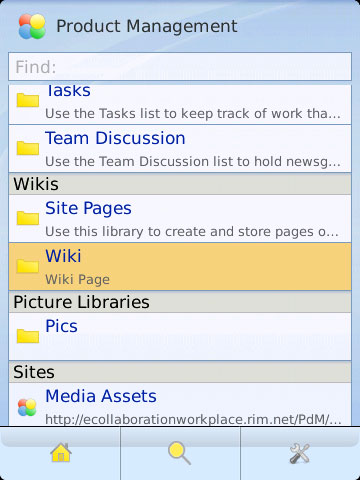360x480 pixels.
Task: Click the folder icon beside Tasks
Action: pos(28,100)
